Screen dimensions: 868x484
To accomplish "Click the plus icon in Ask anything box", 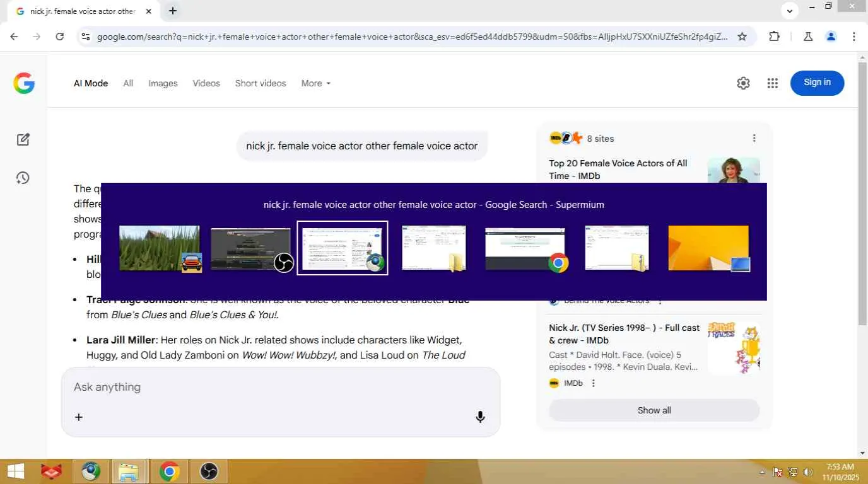I will tap(79, 417).
